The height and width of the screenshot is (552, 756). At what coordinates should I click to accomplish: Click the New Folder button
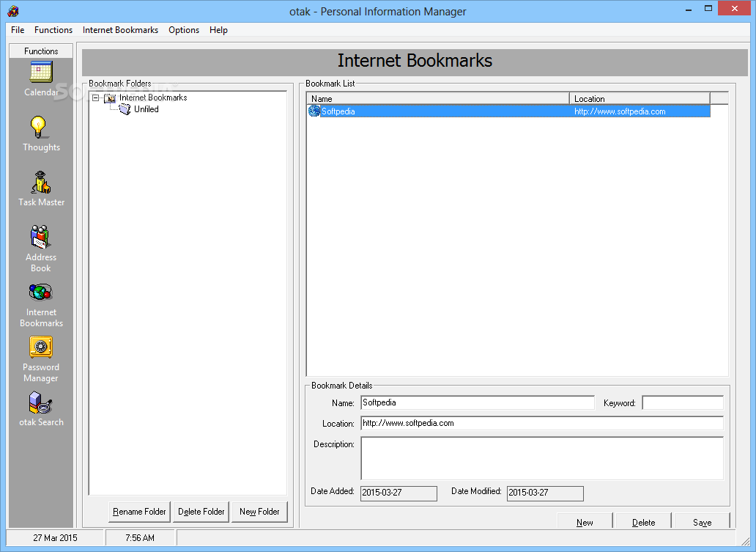(x=259, y=512)
